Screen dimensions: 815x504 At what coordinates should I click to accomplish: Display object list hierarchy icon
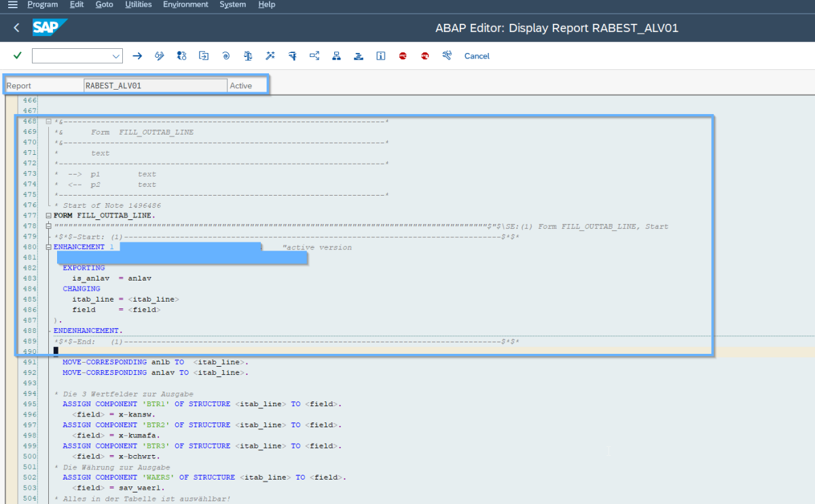336,56
